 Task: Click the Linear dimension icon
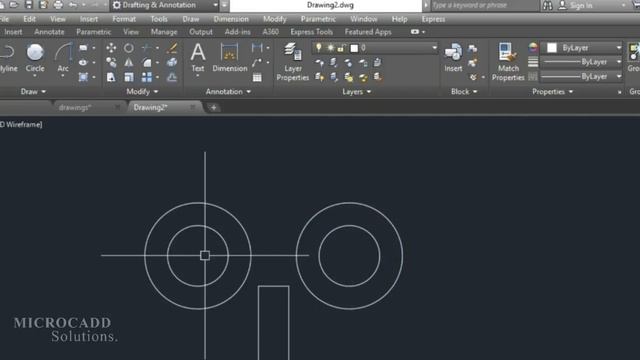(x=257, y=48)
